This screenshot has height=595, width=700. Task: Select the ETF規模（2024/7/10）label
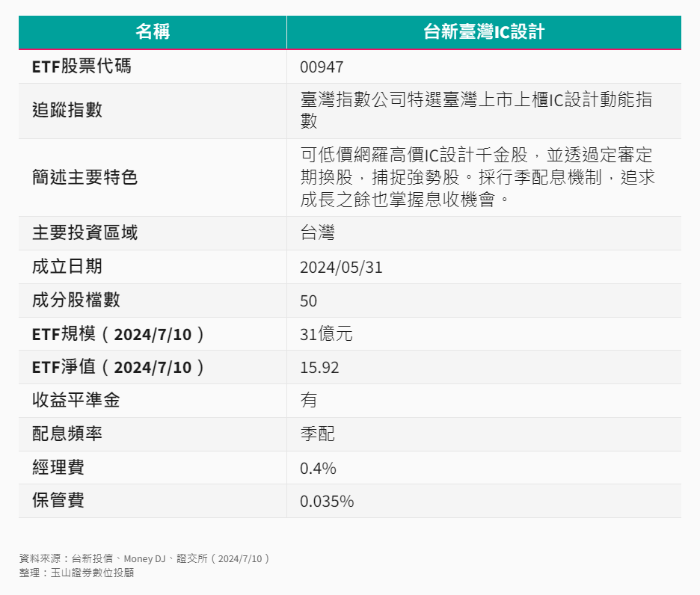point(118,334)
